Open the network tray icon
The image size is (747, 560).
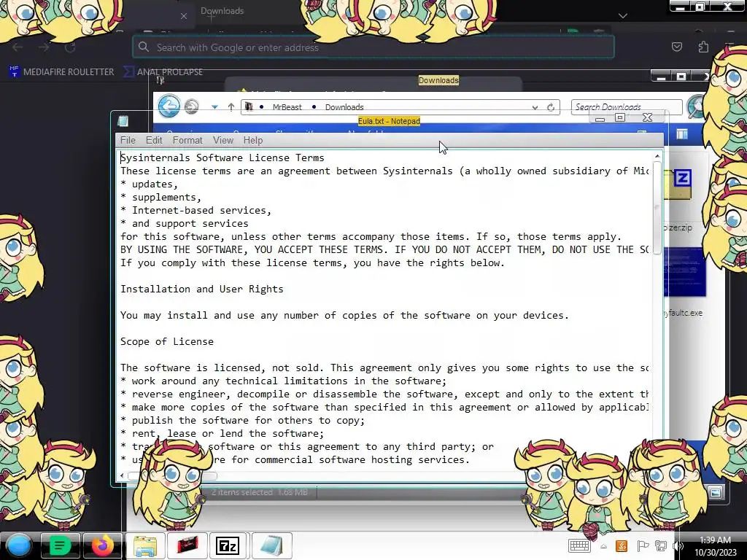(661, 545)
